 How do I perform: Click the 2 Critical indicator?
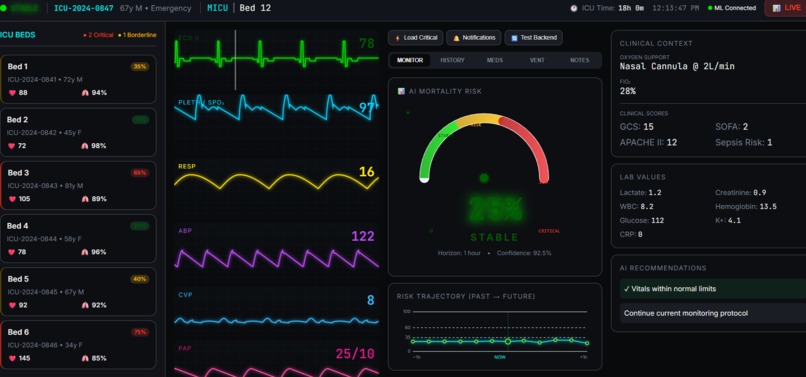pos(98,35)
